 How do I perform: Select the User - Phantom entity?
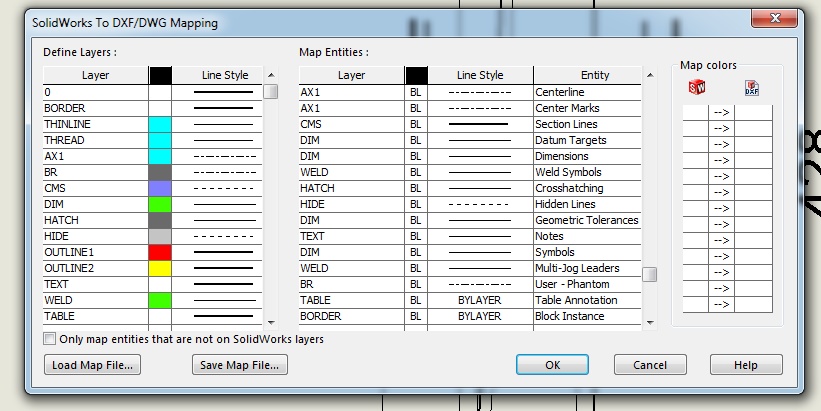tap(587, 284)
